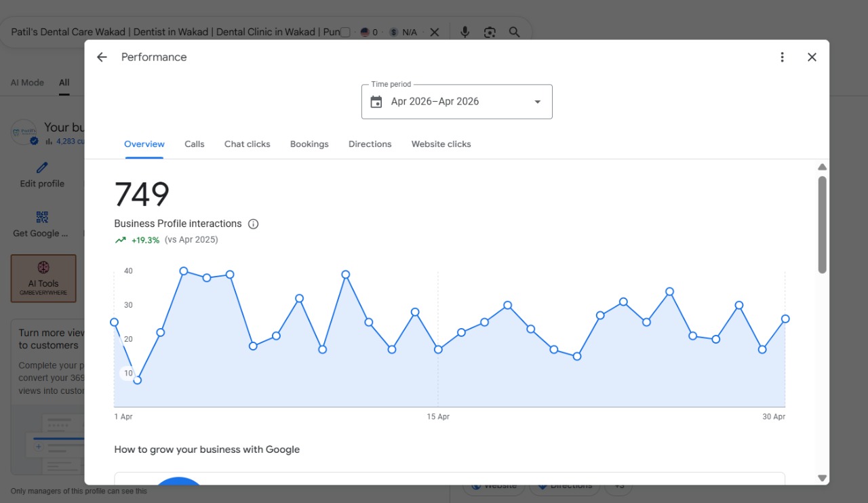868x503 pixels.
Task: Go back using the Performance back arrow
Action: pos(102,58)
